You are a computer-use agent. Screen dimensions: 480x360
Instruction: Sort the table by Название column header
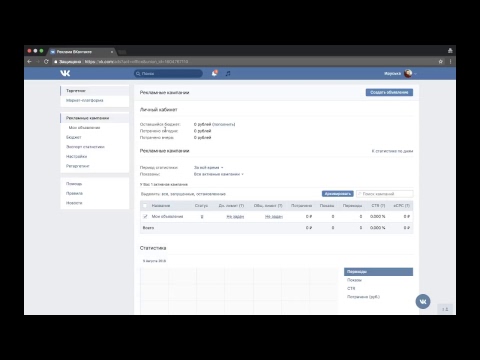coord(161,206)
